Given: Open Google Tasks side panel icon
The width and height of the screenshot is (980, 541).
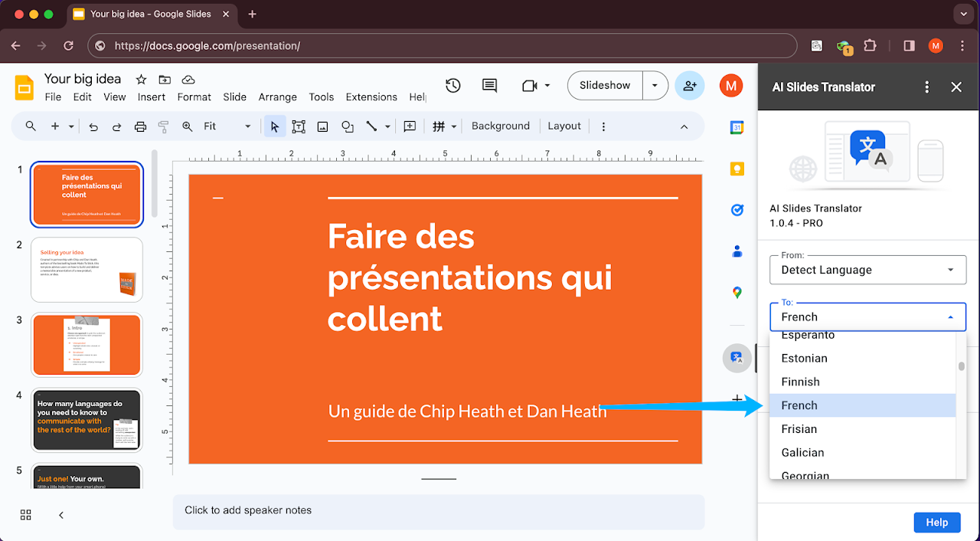Looking at the screenshot, I should [737, 210].
